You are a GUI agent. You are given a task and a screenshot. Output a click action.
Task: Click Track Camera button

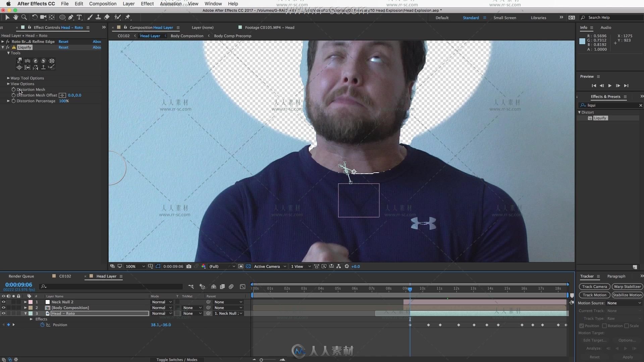coord(594,287)
